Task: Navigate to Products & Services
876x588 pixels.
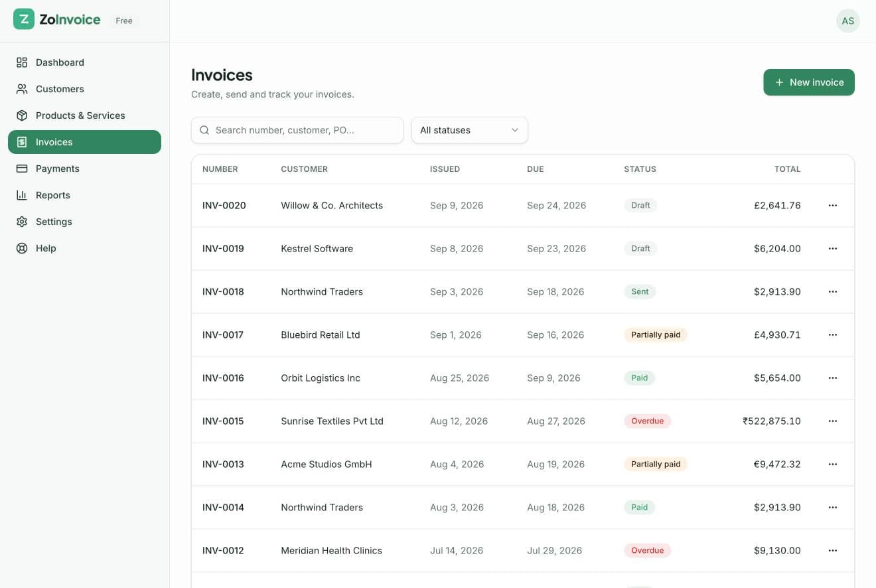Action: coord(84,115)
